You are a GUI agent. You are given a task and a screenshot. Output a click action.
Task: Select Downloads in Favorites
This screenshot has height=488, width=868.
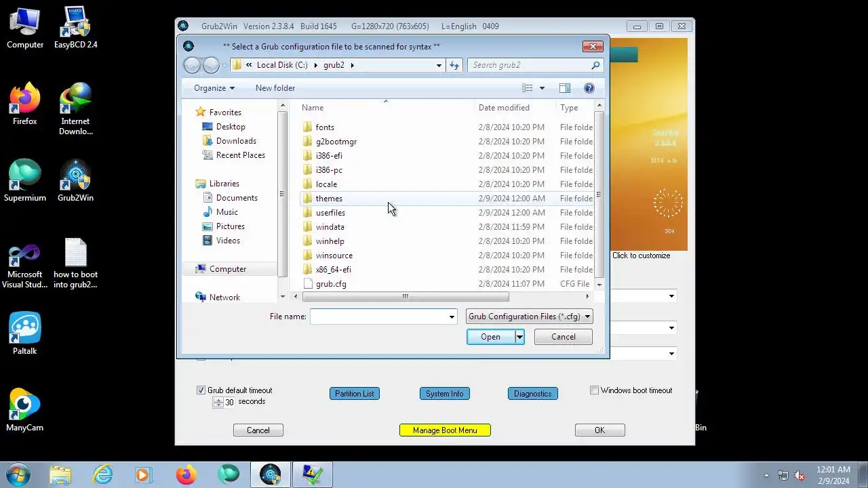coord(235,141)
